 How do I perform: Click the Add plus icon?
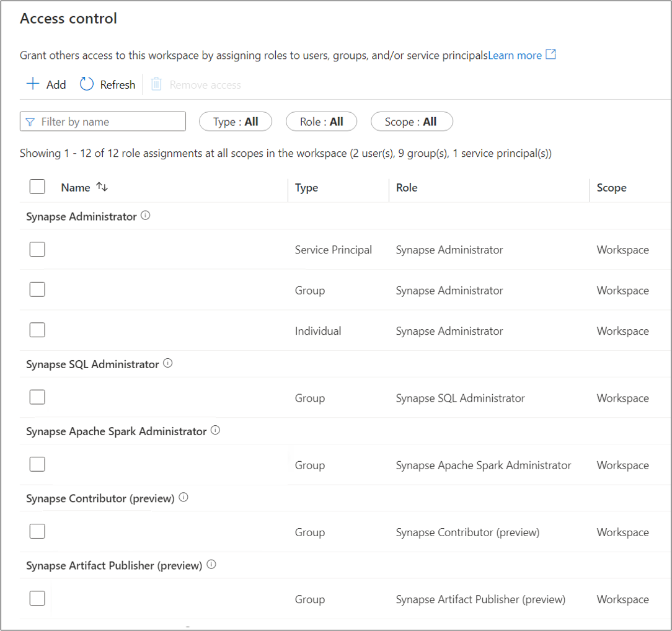point(33,84)
